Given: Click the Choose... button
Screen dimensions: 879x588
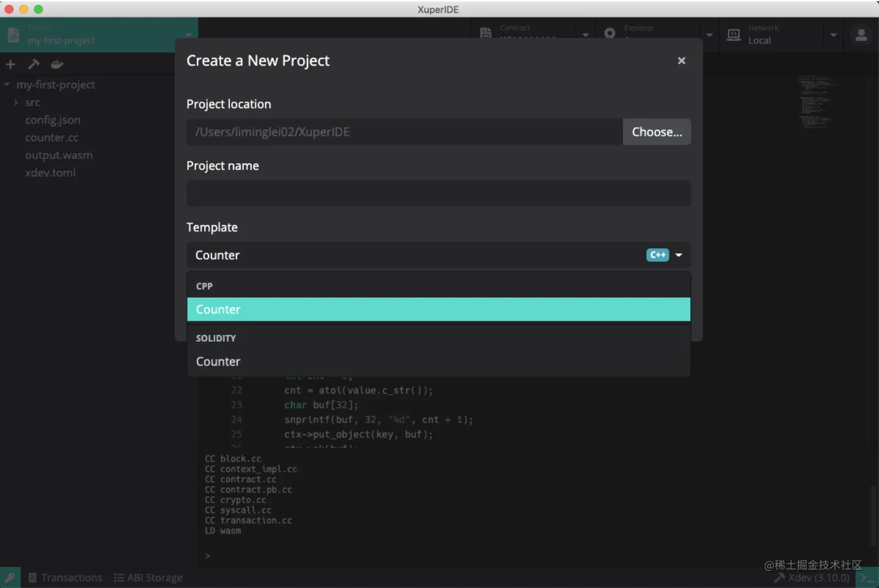Looking at the screenshot, I should [x=656, y=132].
